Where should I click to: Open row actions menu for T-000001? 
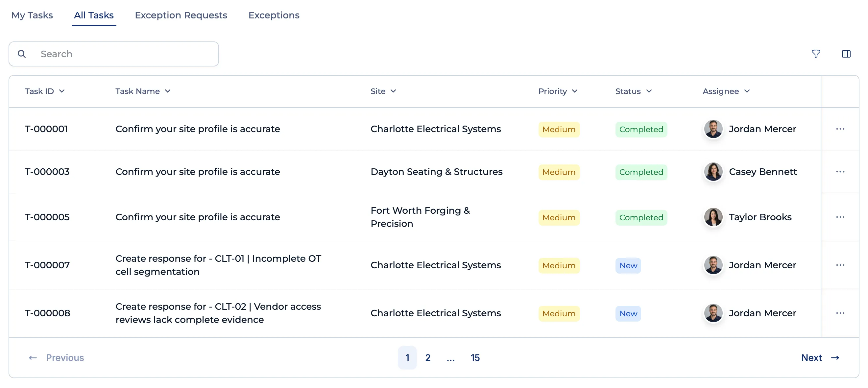tap(840, 129)
